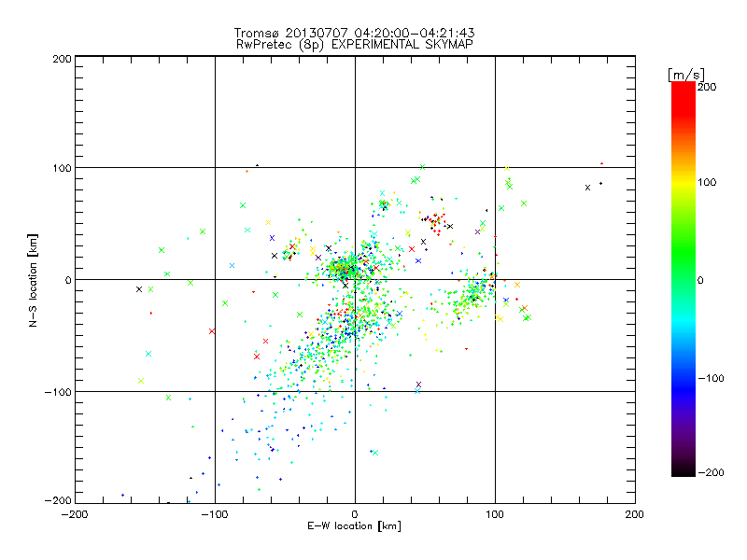Viewport: 747px width, 560px height.
Task: Click the colorbar tick label '-200'
Action: 711,472
